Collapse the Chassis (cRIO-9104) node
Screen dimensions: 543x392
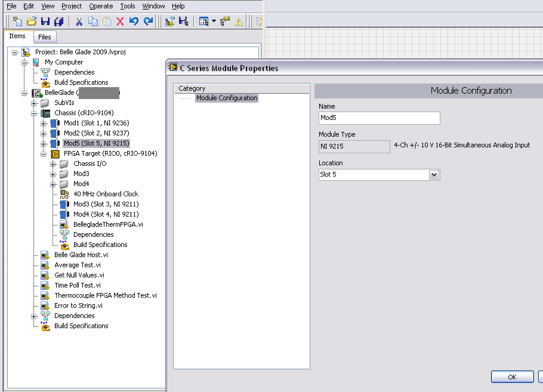(x=34, y=113)
